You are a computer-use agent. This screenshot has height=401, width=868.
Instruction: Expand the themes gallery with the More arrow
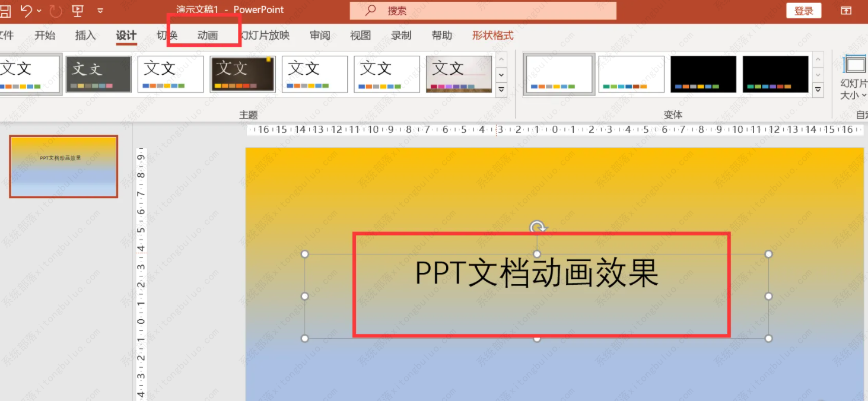501,90
